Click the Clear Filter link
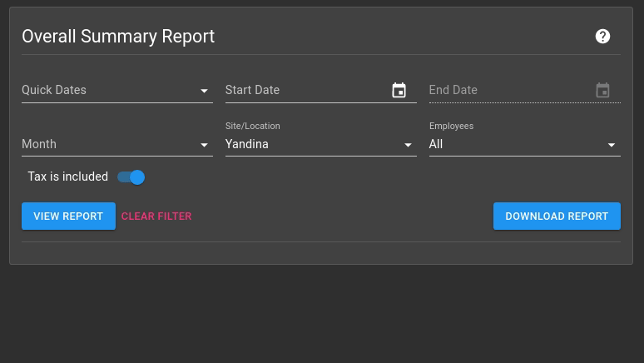The height and width of the screenshot is (363, 644). tap(156, 216)
